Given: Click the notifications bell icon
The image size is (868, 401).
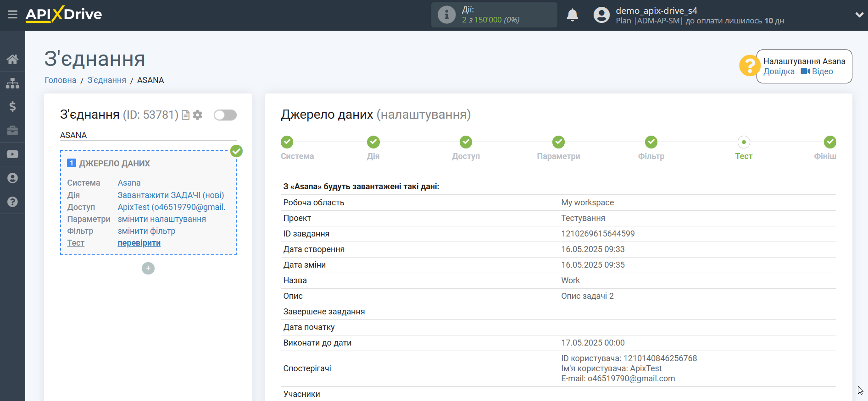Looking at the screenshot, I should 572,15.
